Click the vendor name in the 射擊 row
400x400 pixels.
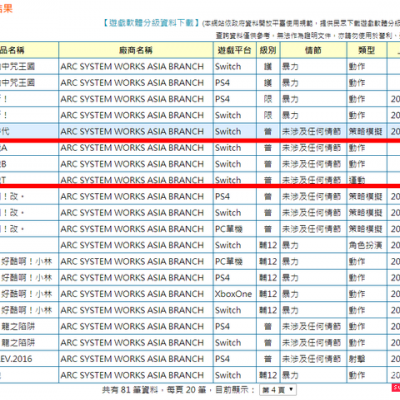pos(132,359)
